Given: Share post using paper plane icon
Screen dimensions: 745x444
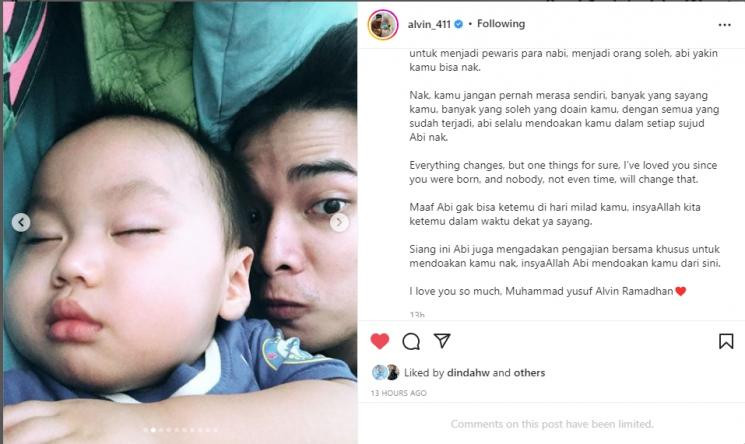Looking at the screenshot, I should click(442, 340).
